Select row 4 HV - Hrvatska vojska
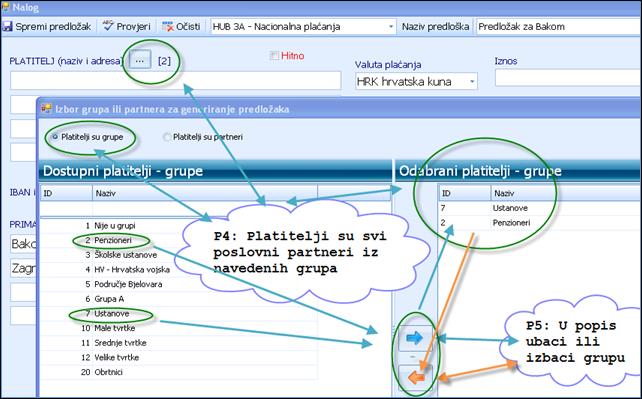Screen dimensions: 642x399 pos(179,270)
